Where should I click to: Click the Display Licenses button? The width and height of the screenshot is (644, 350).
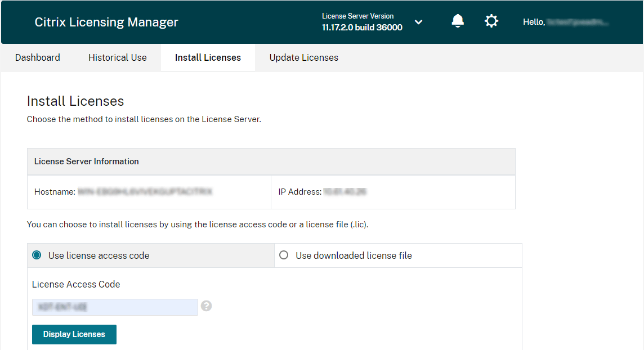coord(74,334)
